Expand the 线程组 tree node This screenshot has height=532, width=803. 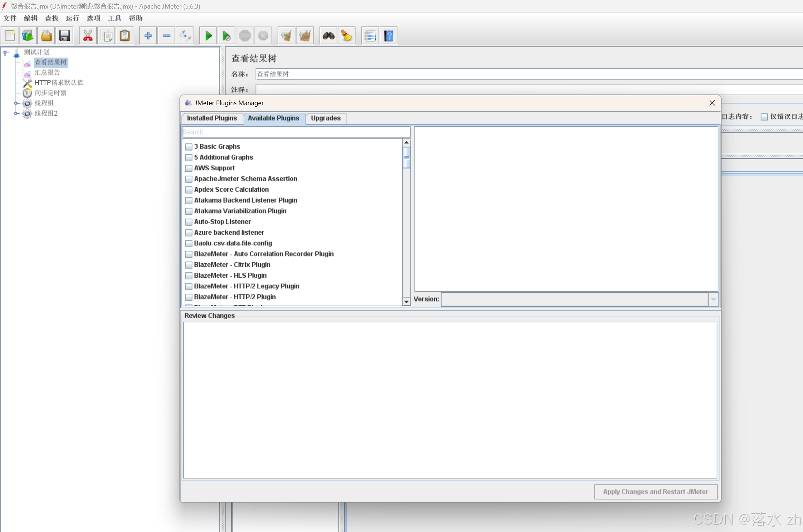[16, 103]
